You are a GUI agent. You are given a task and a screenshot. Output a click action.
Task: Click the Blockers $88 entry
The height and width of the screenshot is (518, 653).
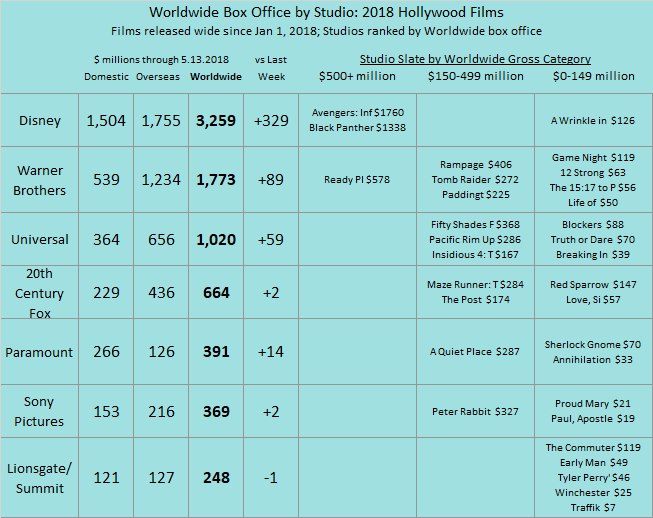(x=593, y=224)
